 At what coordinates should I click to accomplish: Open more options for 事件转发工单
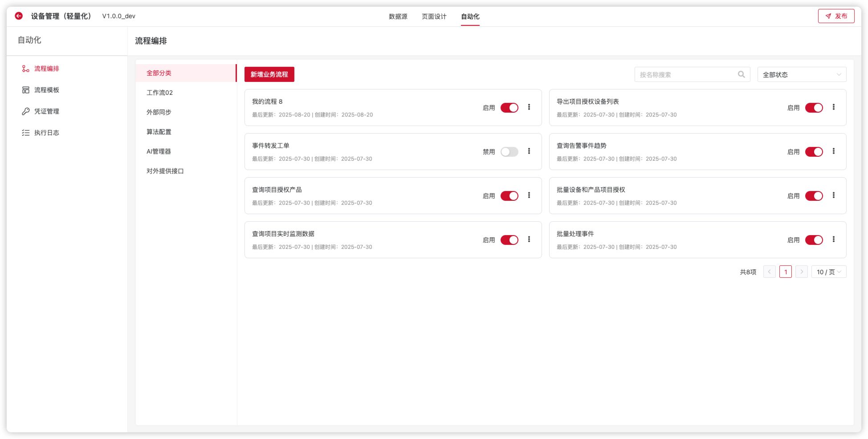coord(529,151)
